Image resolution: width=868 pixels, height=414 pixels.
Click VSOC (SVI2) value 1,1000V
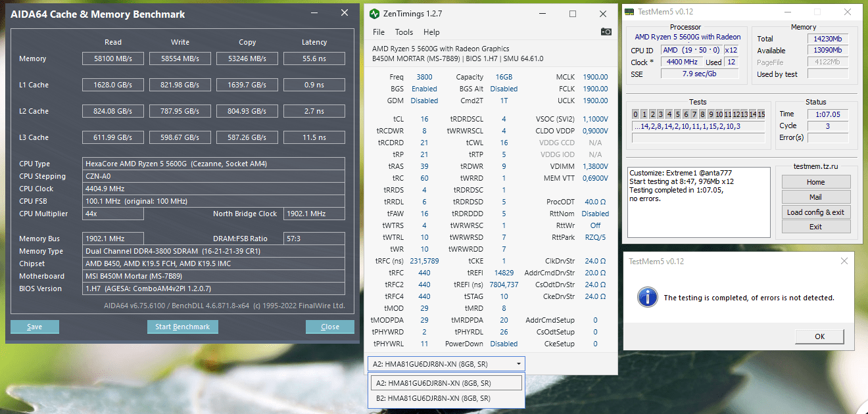pos(594,119)
